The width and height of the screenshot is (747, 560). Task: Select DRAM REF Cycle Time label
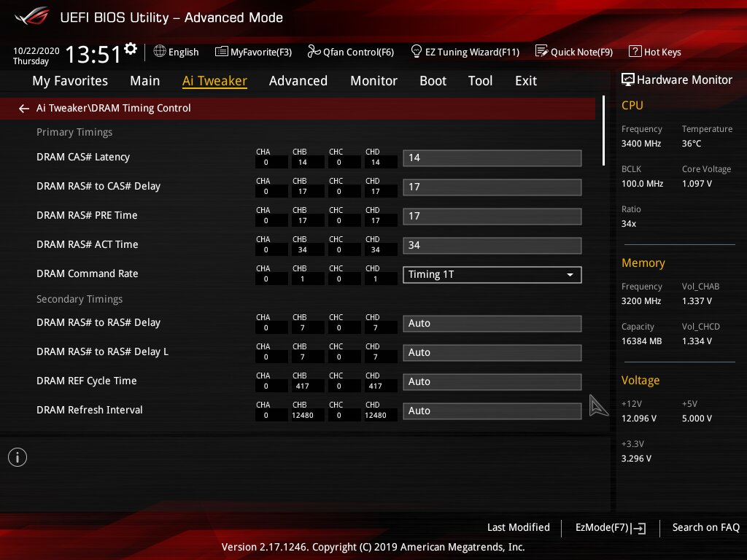pos(86,381)
